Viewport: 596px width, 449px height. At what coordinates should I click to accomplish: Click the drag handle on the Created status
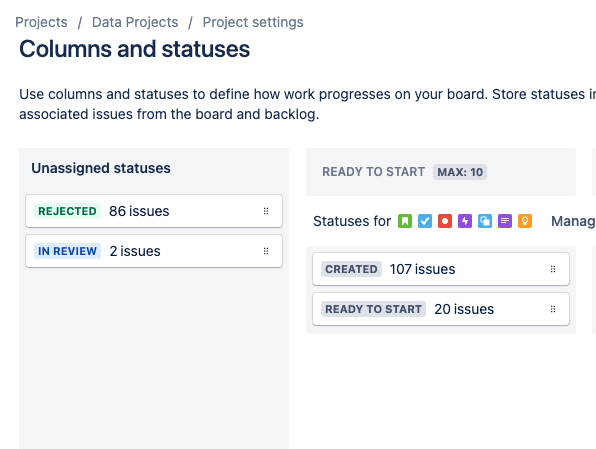click(x=553, y=269)
